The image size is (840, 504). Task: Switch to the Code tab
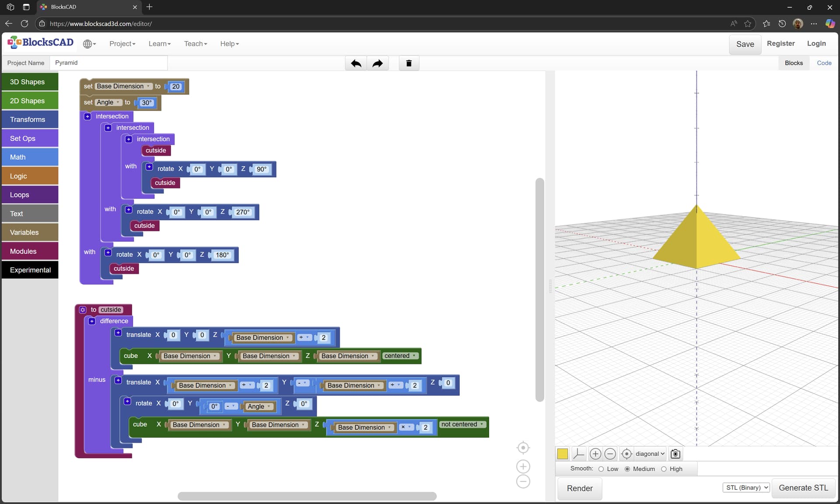pos(824,63)
